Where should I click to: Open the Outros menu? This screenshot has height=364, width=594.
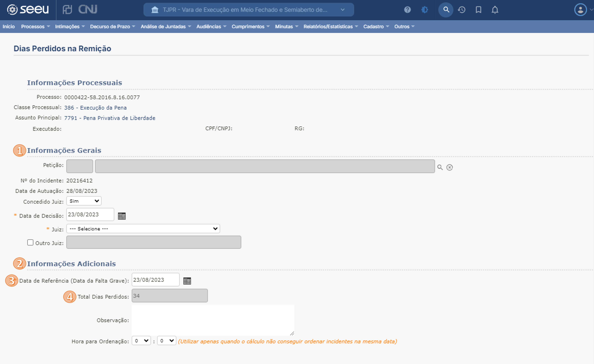click(404, 26)
